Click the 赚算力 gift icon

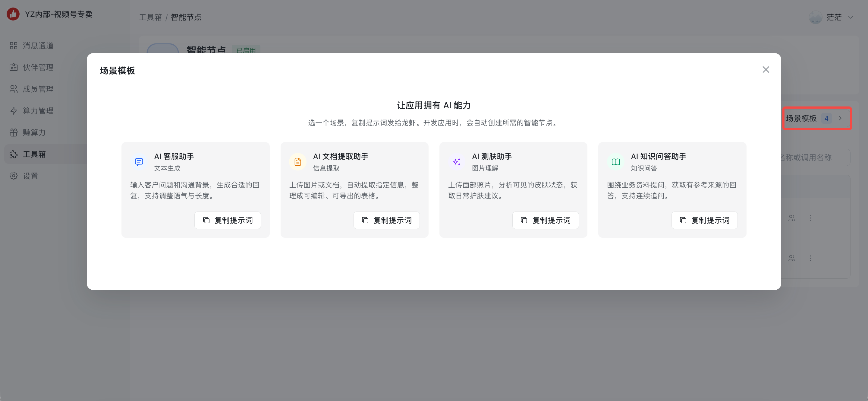click(14, 132)
